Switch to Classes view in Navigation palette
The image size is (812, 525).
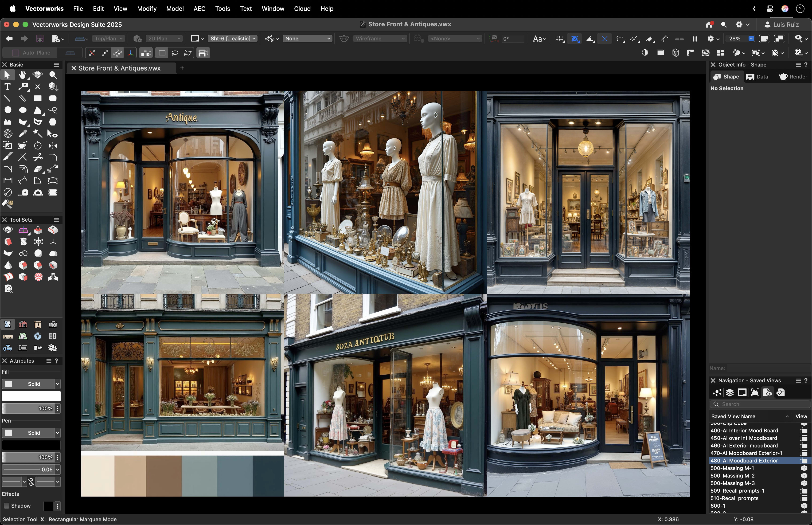point(717,392)
